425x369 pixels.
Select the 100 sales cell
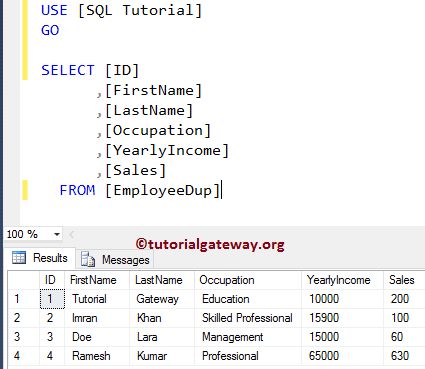tap(404, 318)
